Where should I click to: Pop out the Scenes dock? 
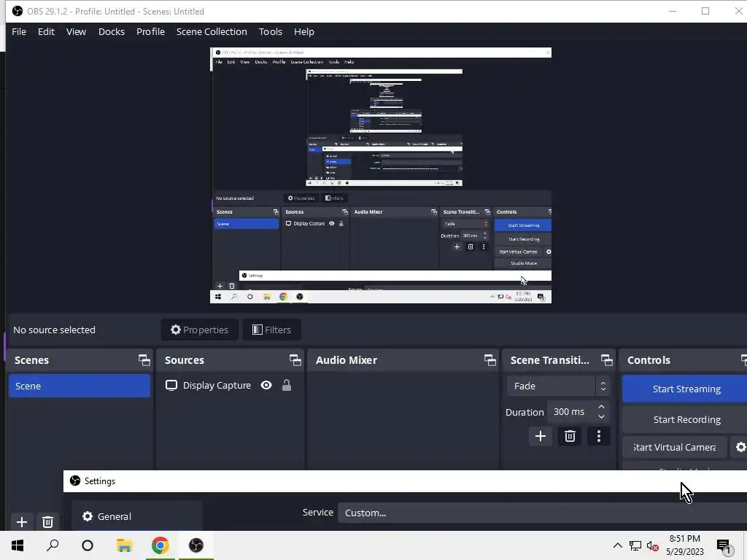[144, 360]
